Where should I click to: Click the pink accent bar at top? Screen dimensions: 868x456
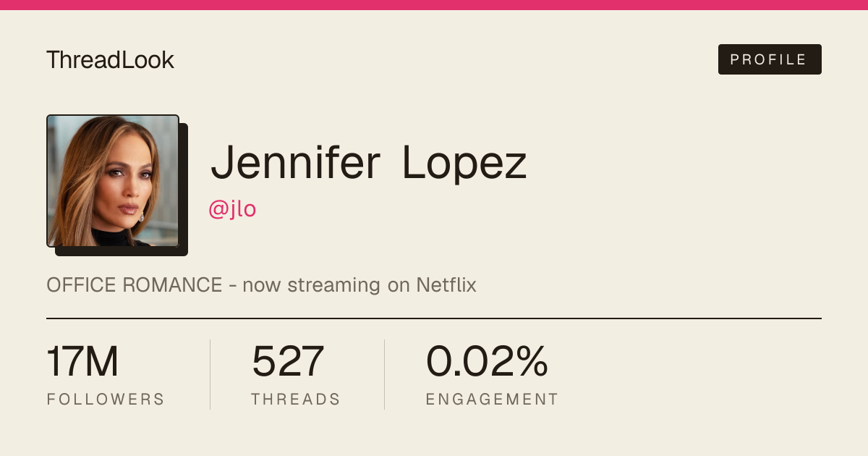click(434, 5)
